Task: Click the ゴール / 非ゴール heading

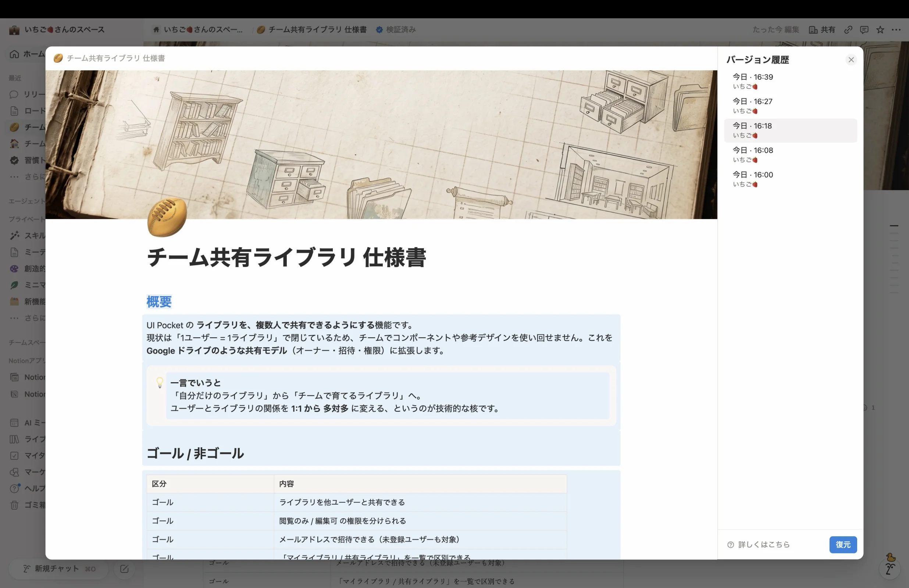Action: pos(195,453)
